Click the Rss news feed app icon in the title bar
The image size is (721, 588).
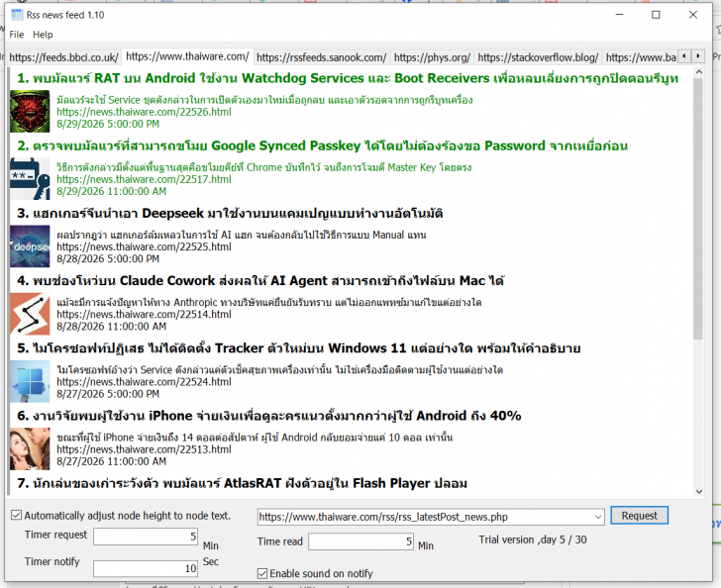pos(17,15)
